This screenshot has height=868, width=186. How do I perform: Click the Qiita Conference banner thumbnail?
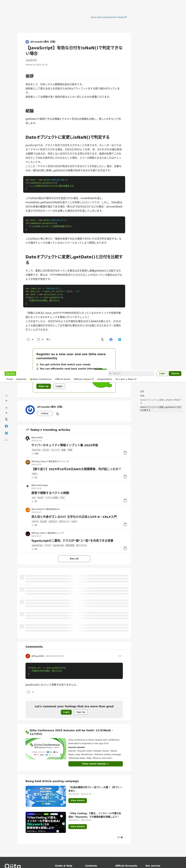coord(46,749)
